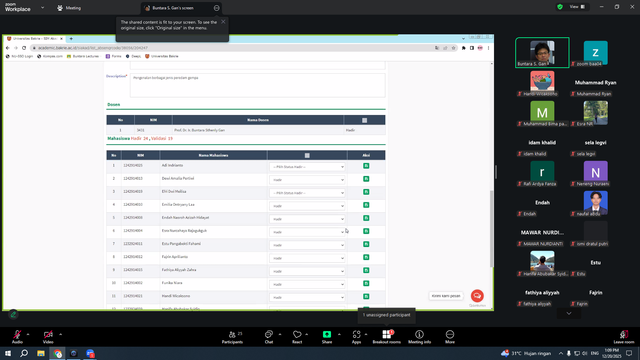Open the Meeting item in Zoom top bar

69,8
